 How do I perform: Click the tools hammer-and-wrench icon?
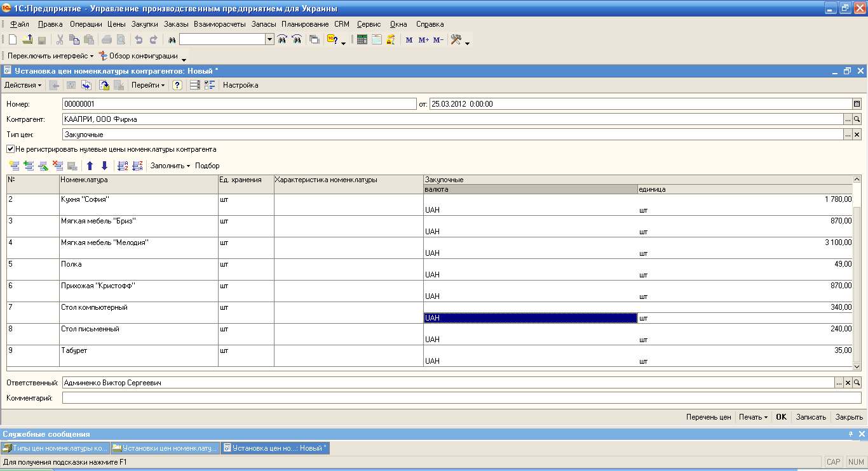pyautogui.click(x=456, y=39)
